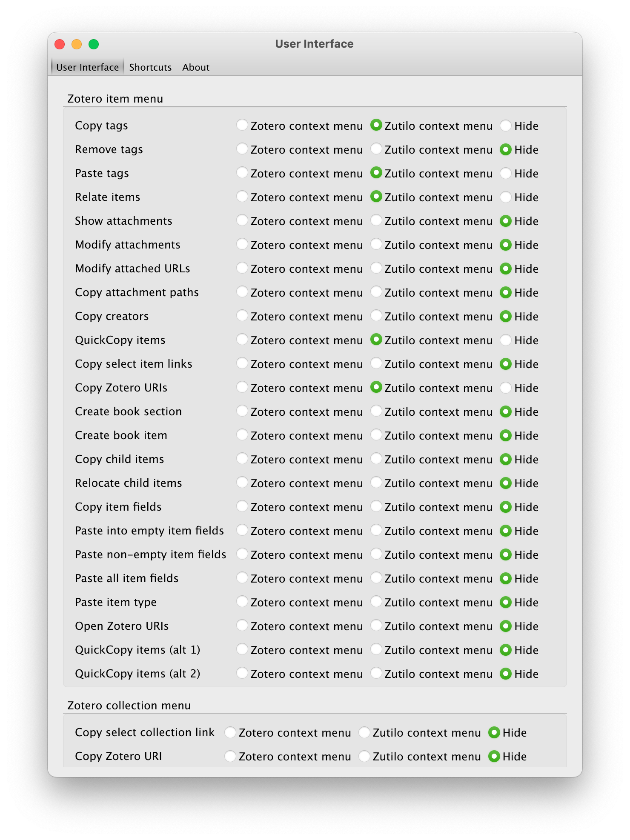
Task: Select Zutilo context menu for Copy item fields
Action: [x=376, y=506]
